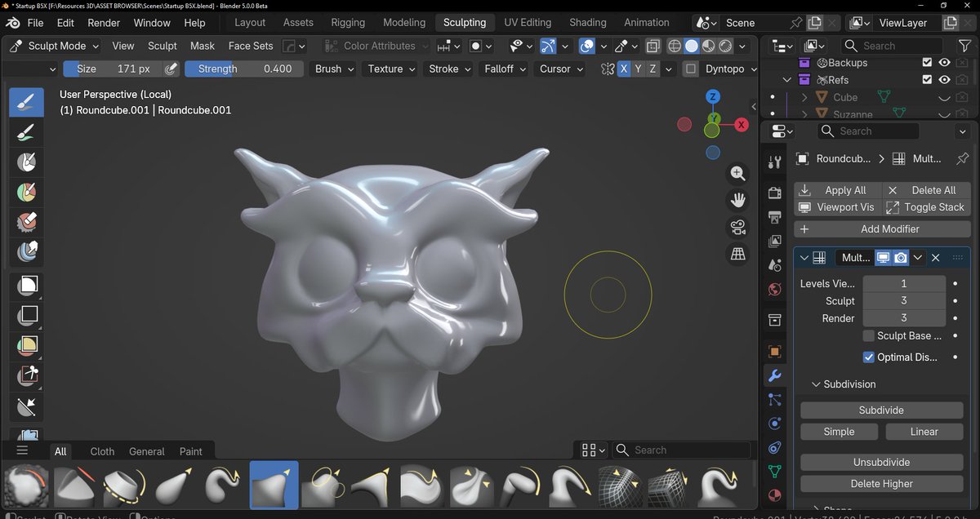Image resolution: width=980 pixels, height=519 pixels.
Task: Open the Face Sets menu
Action: pos(252,46)
